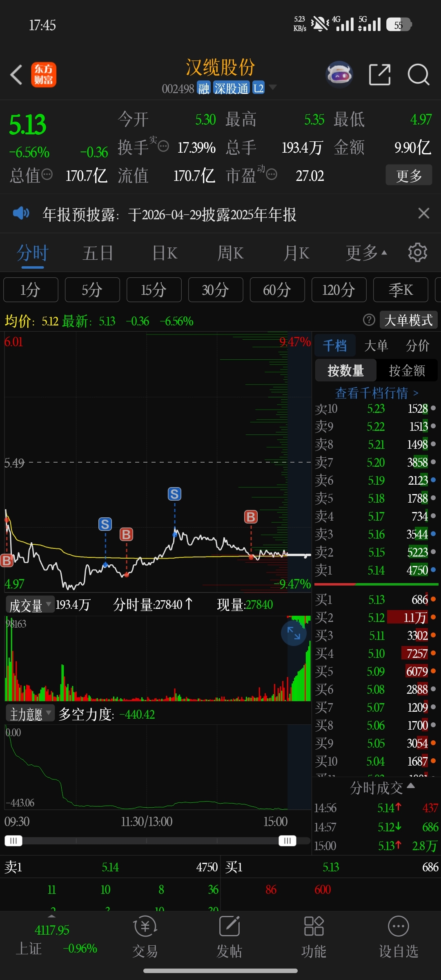Open the 成交量 indicator dropdown

(29, 605)
